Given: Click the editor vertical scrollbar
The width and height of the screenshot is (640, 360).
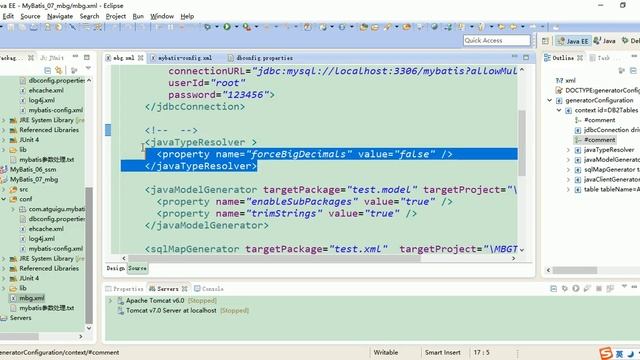Looking at the screenshot, I should coord(522,143).
